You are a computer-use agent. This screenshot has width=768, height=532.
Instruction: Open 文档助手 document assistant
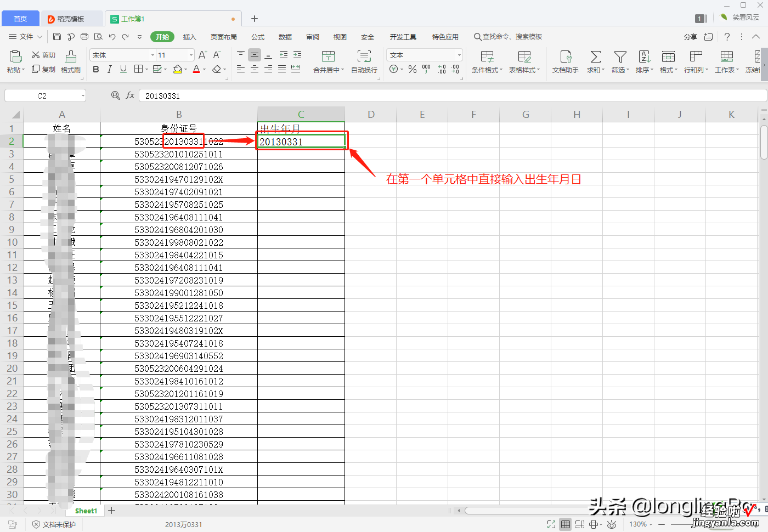click(x=566, y=62)
